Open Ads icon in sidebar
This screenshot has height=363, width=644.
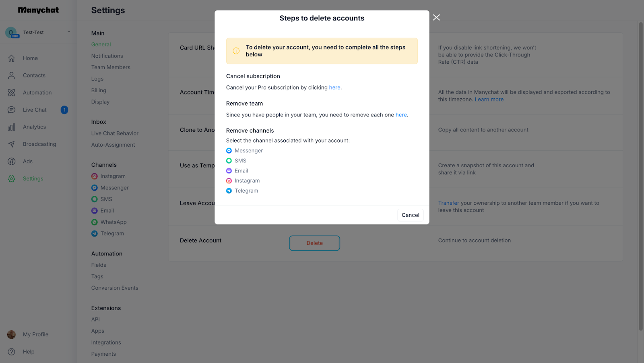coord(11,162)
